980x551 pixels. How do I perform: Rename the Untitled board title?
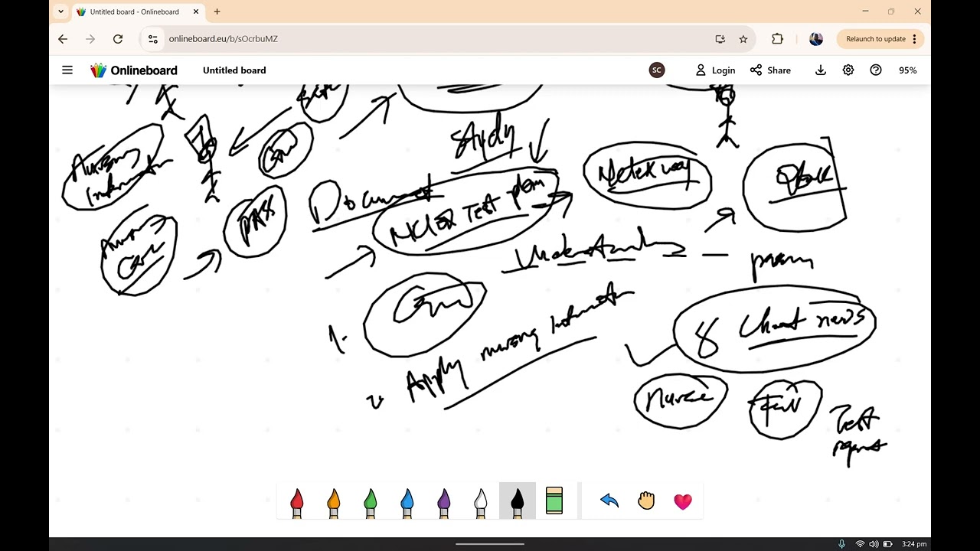pyautogui.click(x=234, y=70)
